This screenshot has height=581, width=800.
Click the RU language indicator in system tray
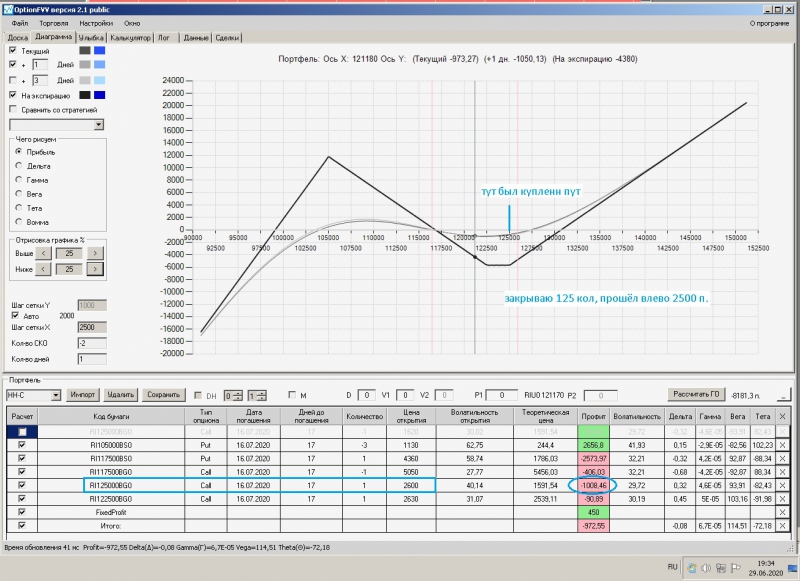pos(672,567)
